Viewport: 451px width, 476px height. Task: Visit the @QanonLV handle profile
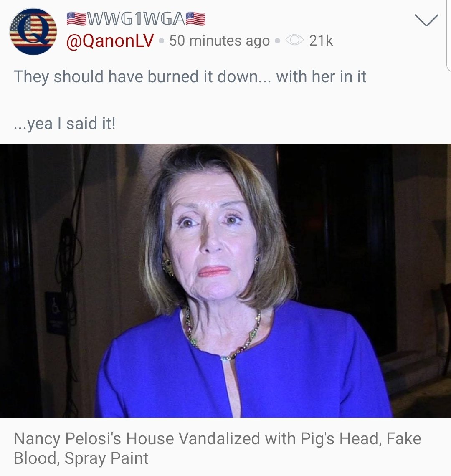coord(110,41)
